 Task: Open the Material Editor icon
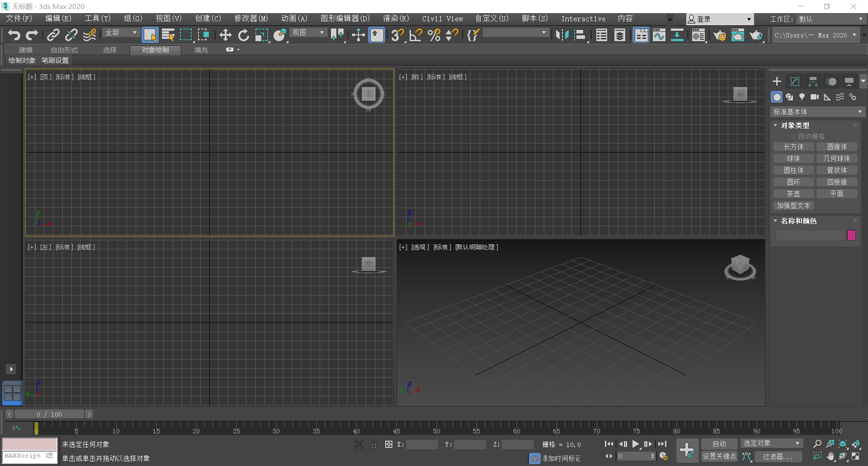click(698, 35)
